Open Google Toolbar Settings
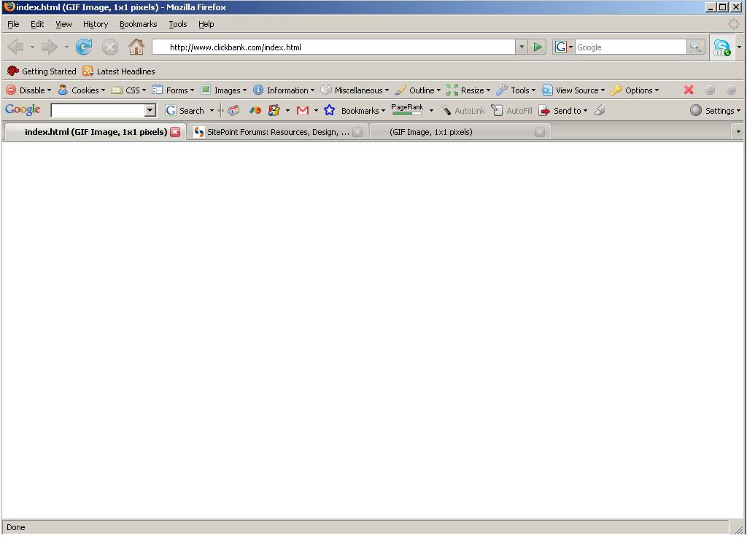 pyautogui.click(x=716, y=111)
